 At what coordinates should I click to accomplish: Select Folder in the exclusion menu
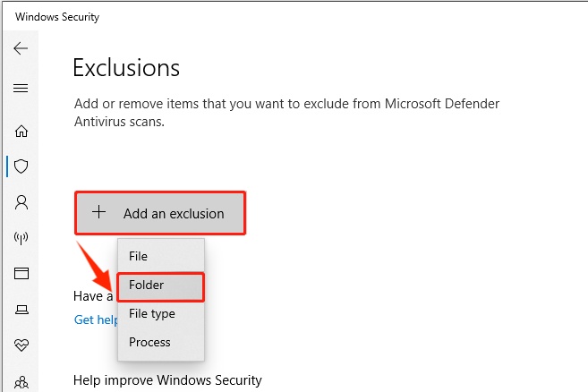click(x=146, y=285)
